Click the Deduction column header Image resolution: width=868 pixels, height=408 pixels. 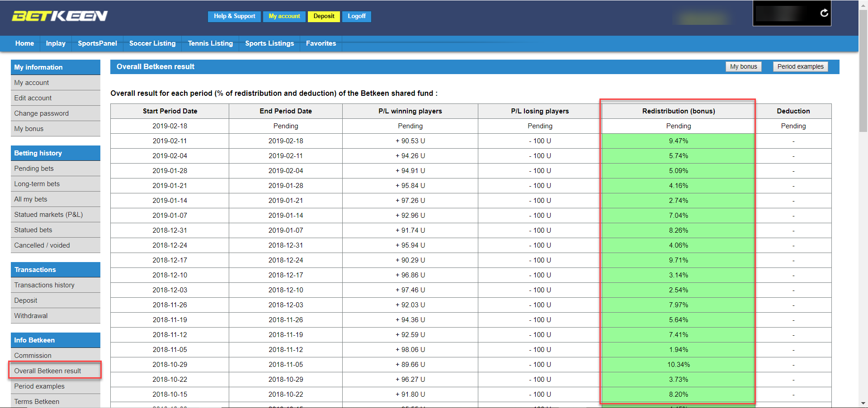pyautogui.click(x=793, y=111)
